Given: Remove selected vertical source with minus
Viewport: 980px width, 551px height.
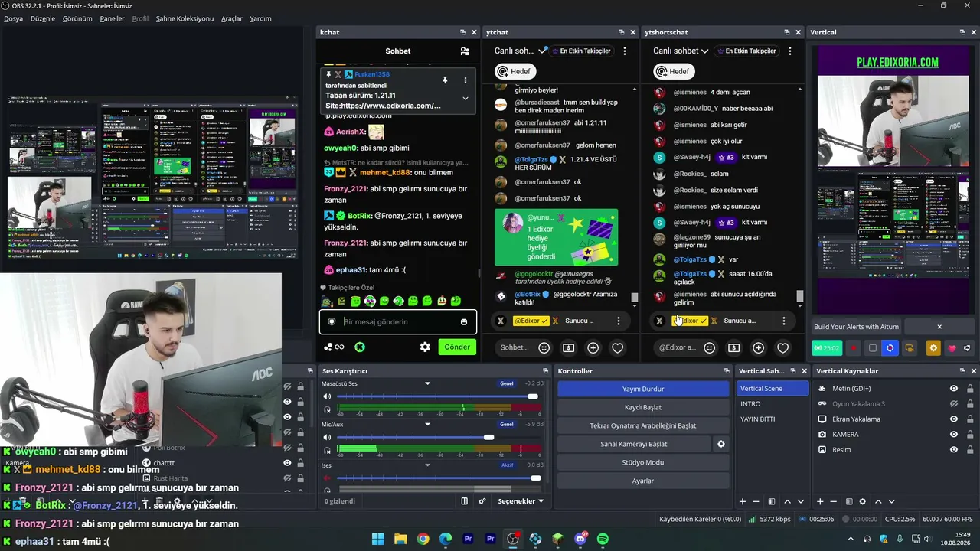Looking at the screenshot, I should pos(834,502).
